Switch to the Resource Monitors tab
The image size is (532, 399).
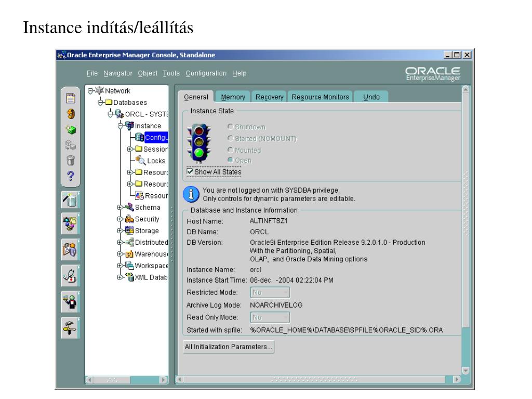(x=320, y=97)
